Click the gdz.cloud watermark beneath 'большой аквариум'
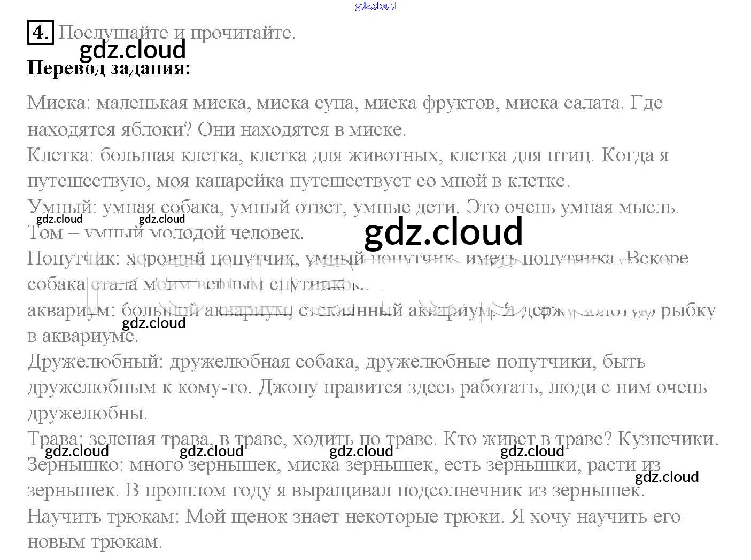 (153, 323)
